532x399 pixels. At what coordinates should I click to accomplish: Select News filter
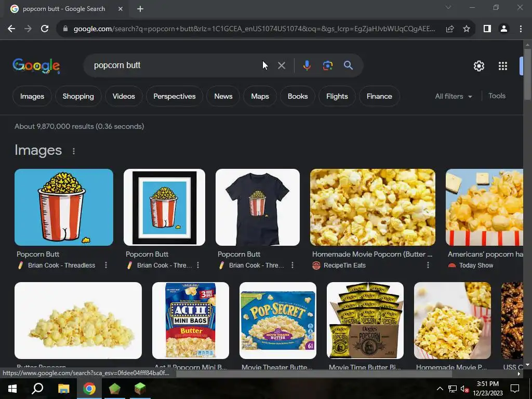pyautogui.click(x=223, y=96)
